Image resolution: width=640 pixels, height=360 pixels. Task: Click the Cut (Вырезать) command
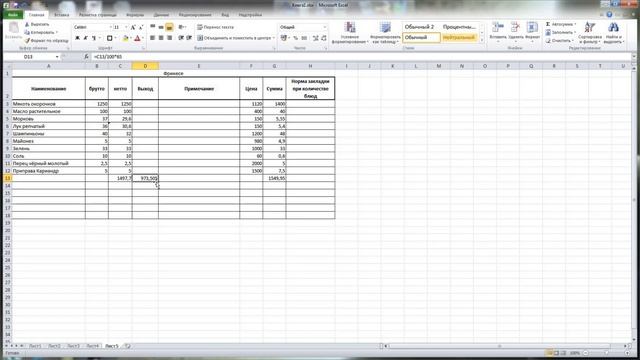[37, 24]
